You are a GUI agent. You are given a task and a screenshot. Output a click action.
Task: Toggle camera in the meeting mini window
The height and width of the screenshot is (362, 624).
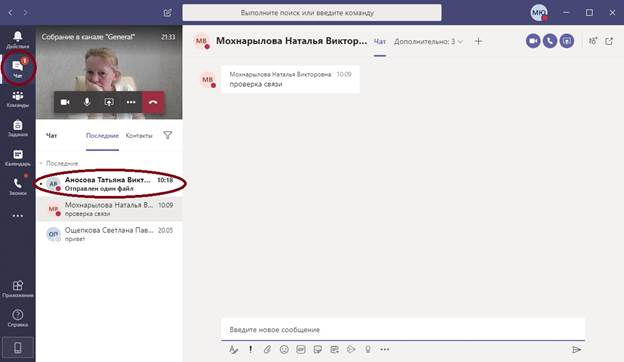tap(65, 102)
